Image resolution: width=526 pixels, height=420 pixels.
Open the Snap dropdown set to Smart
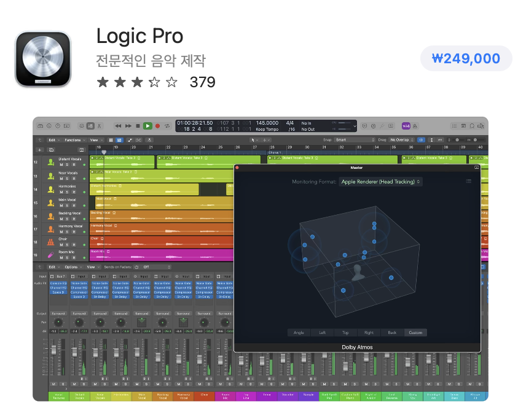(x=355, y=140)
